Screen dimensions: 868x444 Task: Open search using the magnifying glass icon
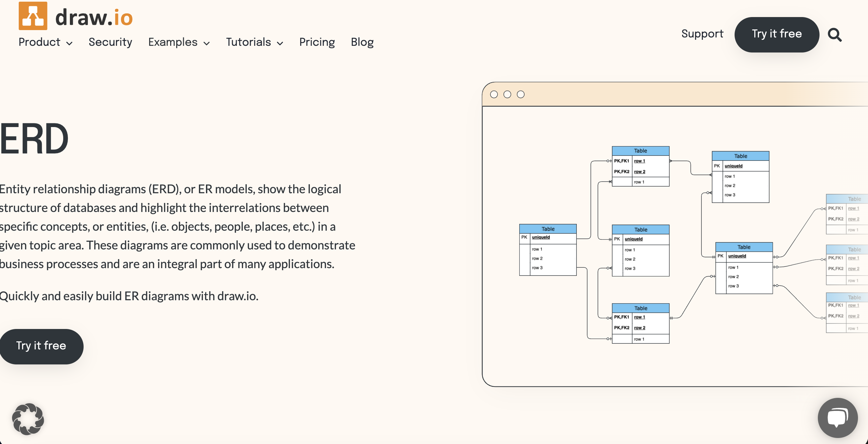tap(835, 35)
